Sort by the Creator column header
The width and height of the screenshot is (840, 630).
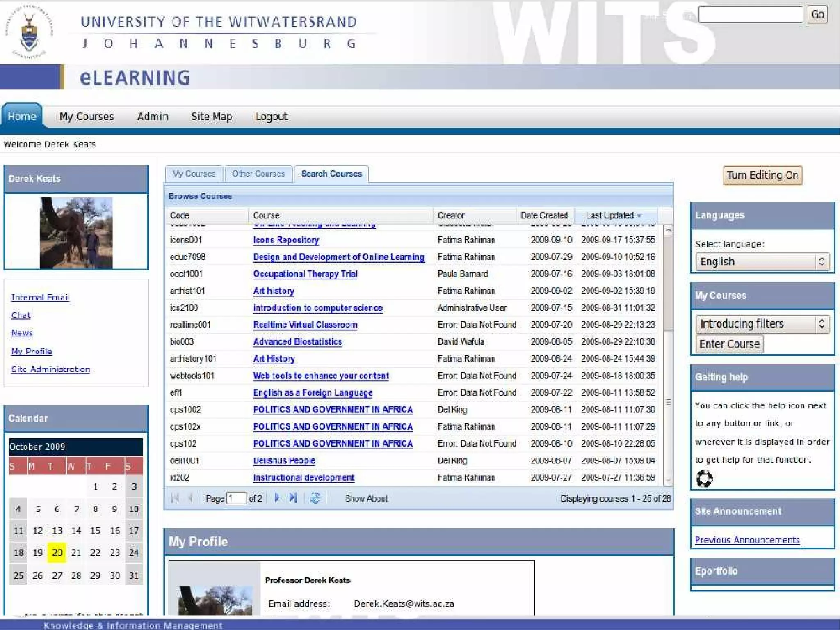475,215
